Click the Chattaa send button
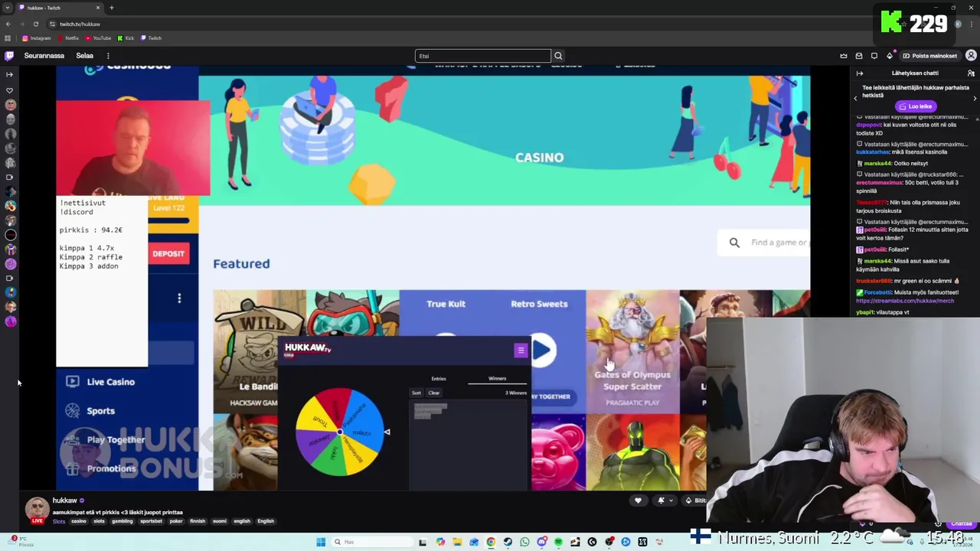 click(961, 524)
